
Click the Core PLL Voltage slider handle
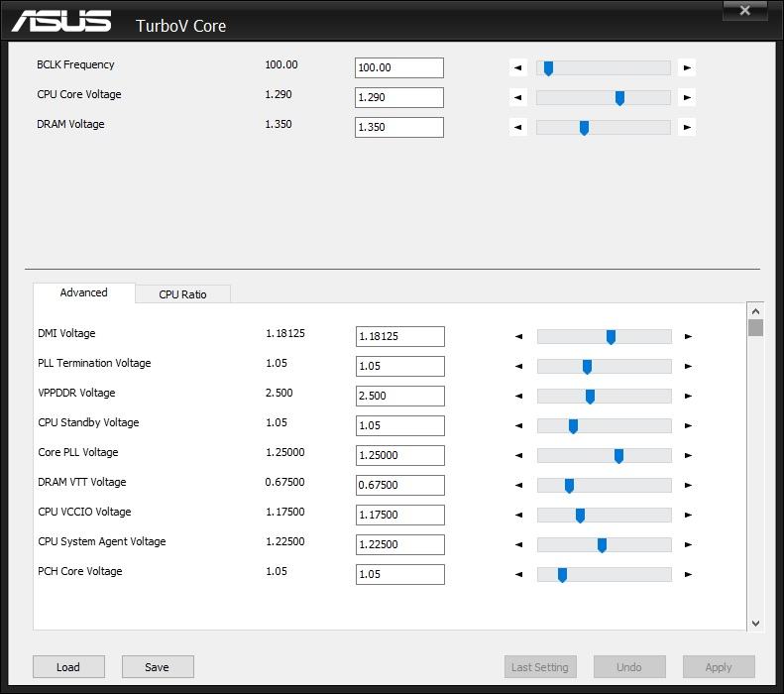619,456
